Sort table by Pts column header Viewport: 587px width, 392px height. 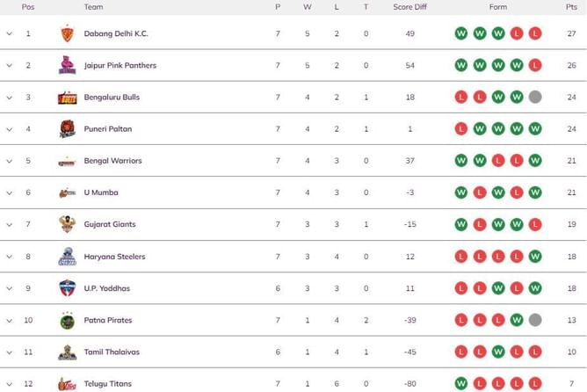coord(571,7)
